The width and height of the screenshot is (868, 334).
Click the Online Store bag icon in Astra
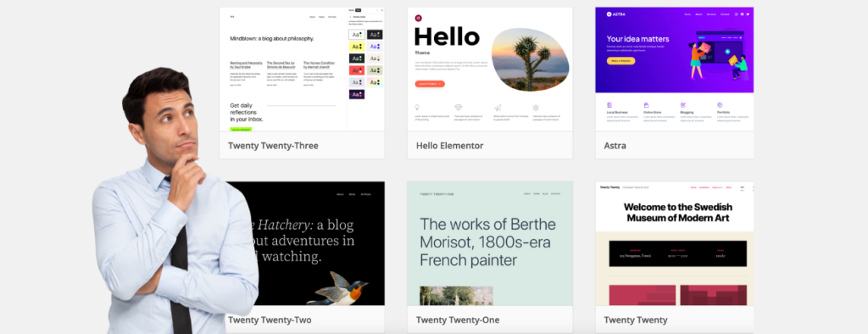tap(646, 104)
